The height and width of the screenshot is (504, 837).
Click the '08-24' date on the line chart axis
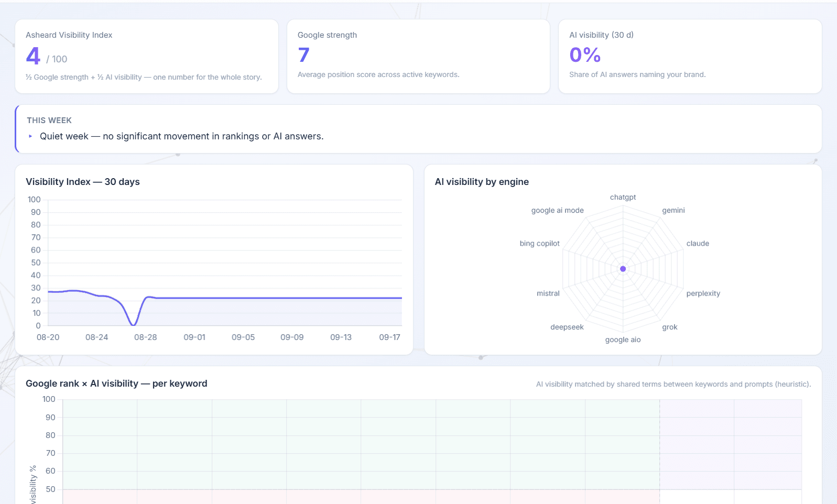pyautogui.click(x=97, y=337)
